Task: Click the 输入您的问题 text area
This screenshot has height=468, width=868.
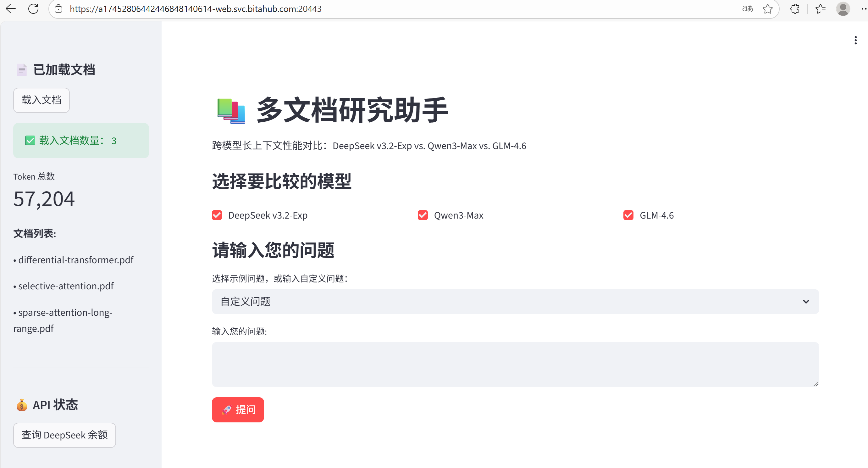Action: [515, 364]
